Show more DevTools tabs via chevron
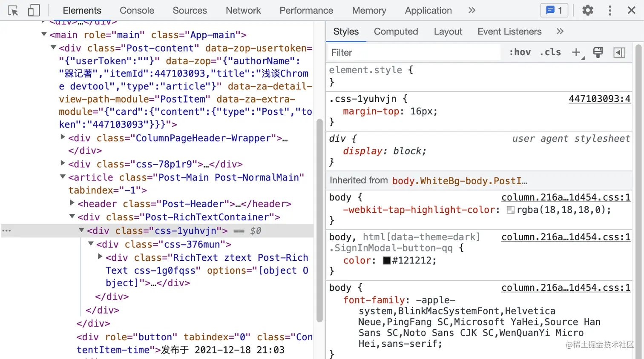The width and height of the screenshot is (644, 359). pyautogui.click(x=472, y=10)
